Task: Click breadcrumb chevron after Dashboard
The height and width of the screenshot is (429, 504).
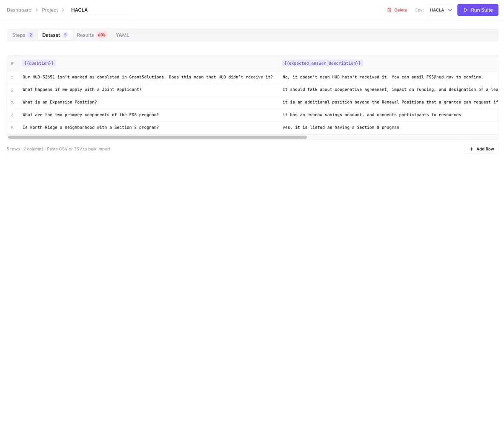Action: pyautogui.click(x=37, y=10)
